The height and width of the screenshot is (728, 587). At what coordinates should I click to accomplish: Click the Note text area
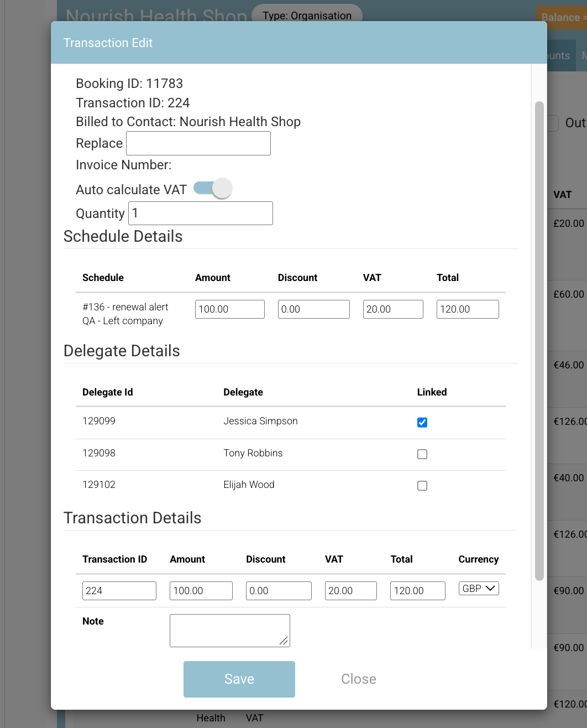point(230,631)
